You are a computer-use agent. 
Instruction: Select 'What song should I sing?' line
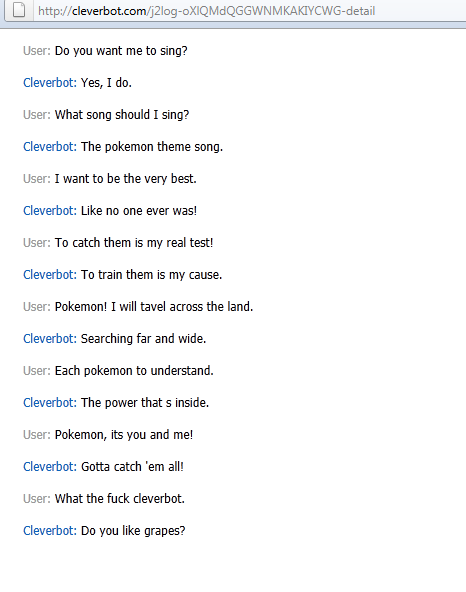click(122, 115)
